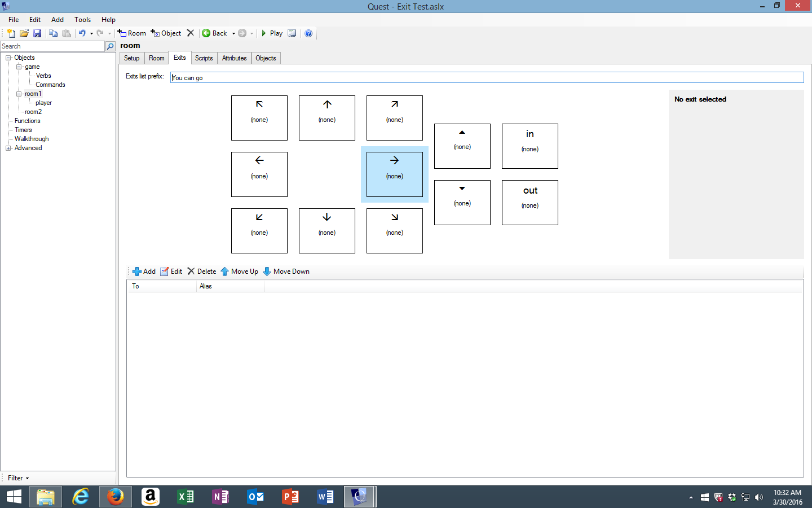The height and width of the screenshot is (508, 812).
Task: Open the Tools menu
Action: (82, 19)
